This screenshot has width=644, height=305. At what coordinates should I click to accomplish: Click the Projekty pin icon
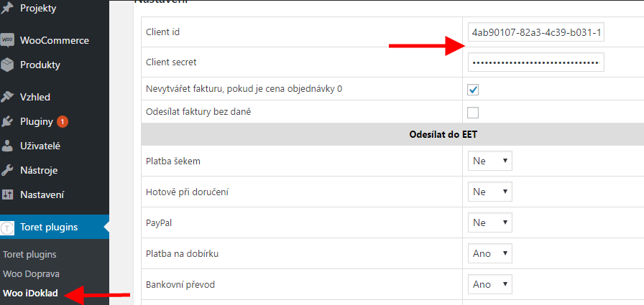pyautogui.click(x=7, y=9)
